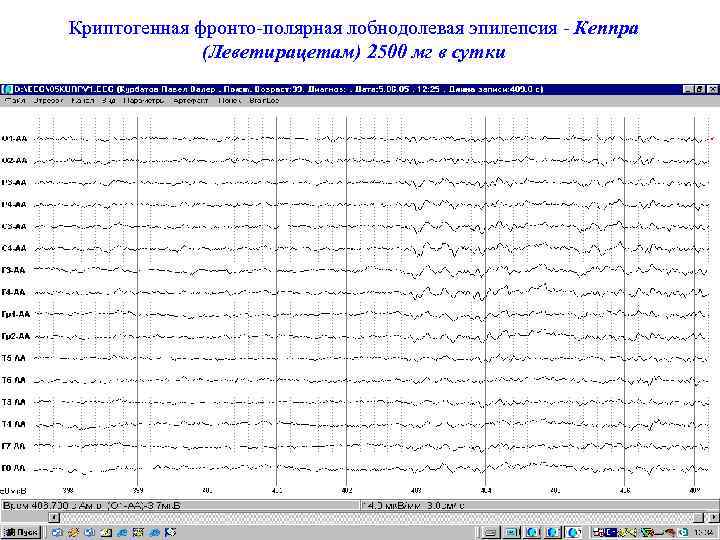Click third quick launch icon on taskbar

coord(90,532)
